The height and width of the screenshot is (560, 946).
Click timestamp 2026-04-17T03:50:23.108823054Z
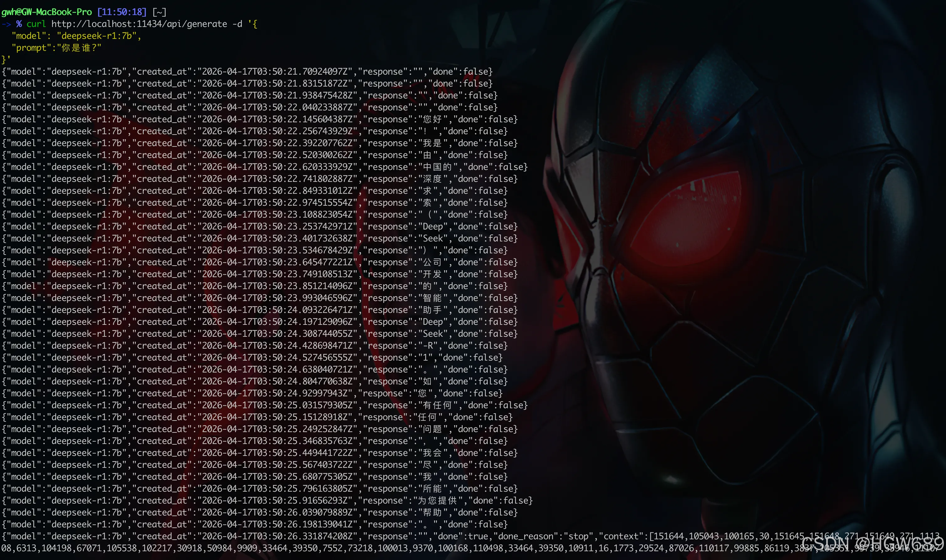pos(277,215)
